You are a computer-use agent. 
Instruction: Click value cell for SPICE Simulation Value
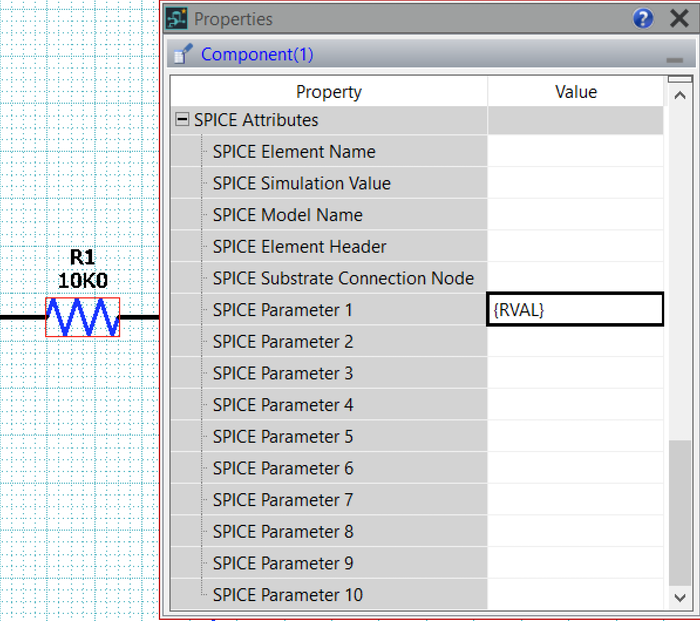point(575,183)
